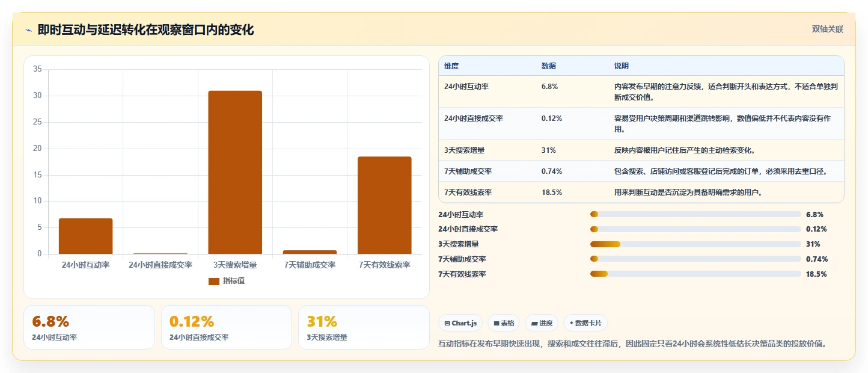Viewport: 868px width, 373px height.
Task: Click the 双轴关联 label in the header
Action: [828, 29]
